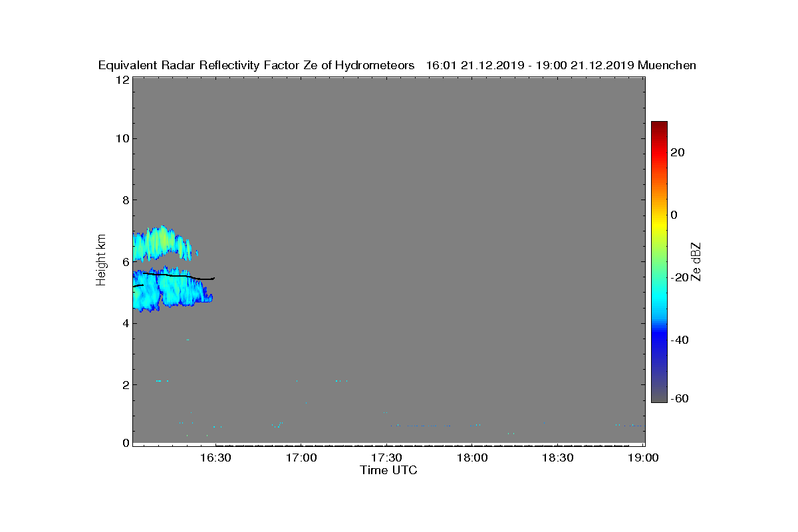Click the 18:00 time tick label
The width and height of the screenshot is (798, 532).
tap(472, 458)
